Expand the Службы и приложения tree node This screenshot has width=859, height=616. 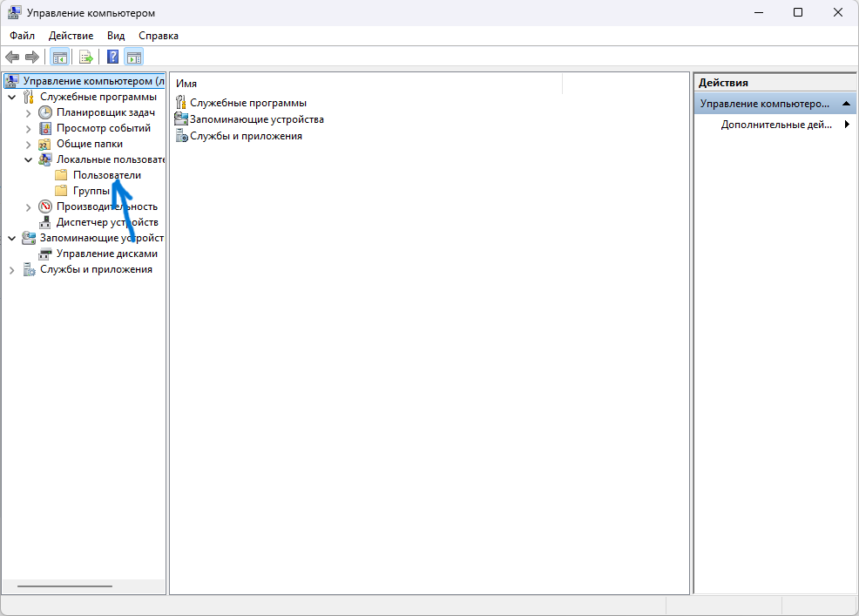click(x=12, y=270)
